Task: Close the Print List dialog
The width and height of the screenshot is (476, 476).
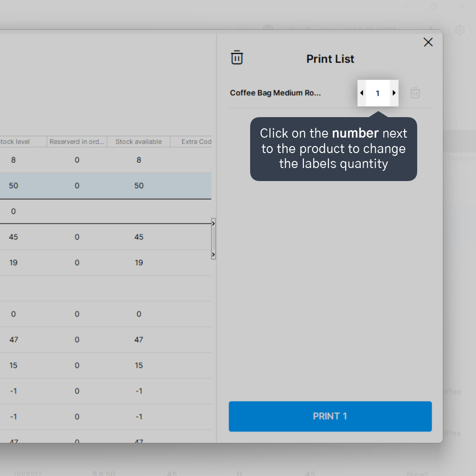Action: pyautogui.click(x=428, y=42)
